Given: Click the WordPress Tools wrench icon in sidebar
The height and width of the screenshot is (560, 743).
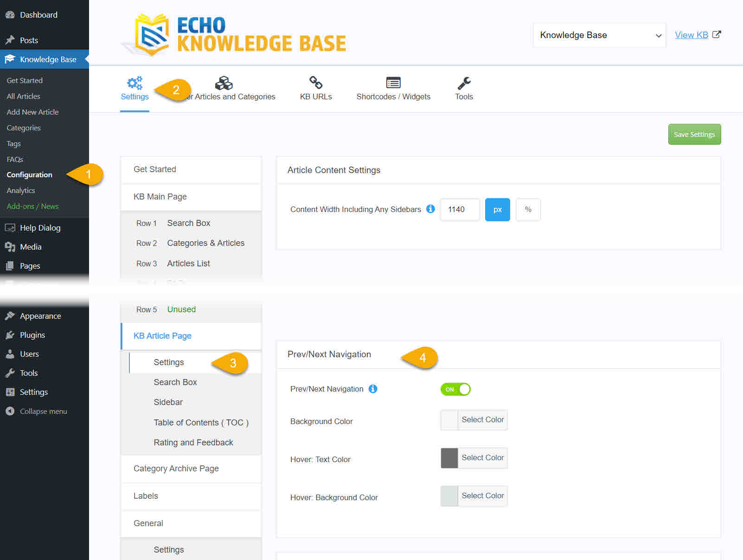Looking at the screenshot, I should pos(10,373).
